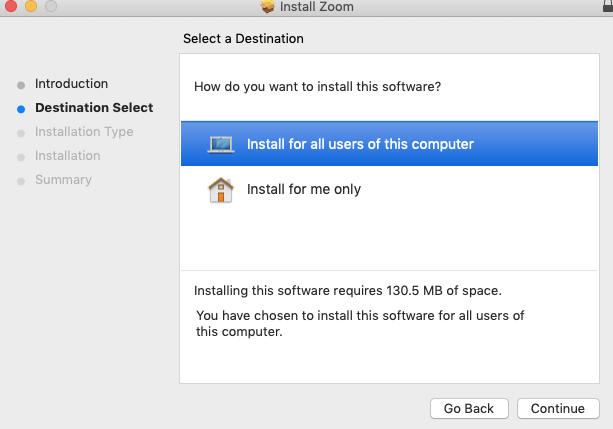Image resolution: width=613 pixels, height=429 pixels.
Task: Click the house home icon
Action: [x=221, y=190]
